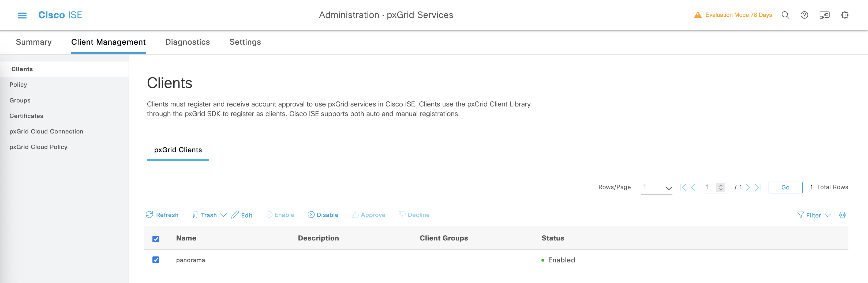Open the top-right settings gear
The height and width of the screenshot is (283, 868).
coord(844,15)
